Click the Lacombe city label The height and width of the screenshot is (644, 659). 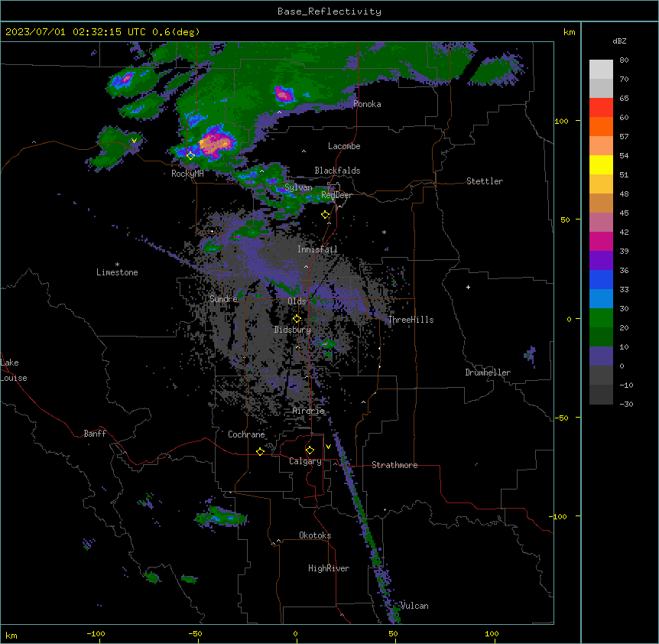(x=344, y=146)
